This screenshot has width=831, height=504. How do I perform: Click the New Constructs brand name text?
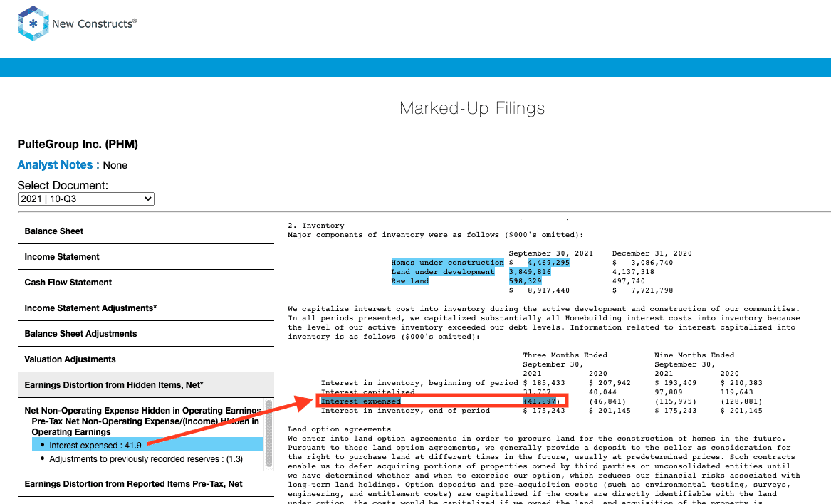pos(94,24)
